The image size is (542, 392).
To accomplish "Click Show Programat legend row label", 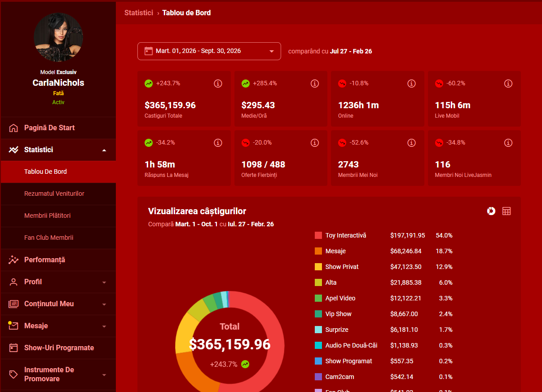I will coord(349,361).
